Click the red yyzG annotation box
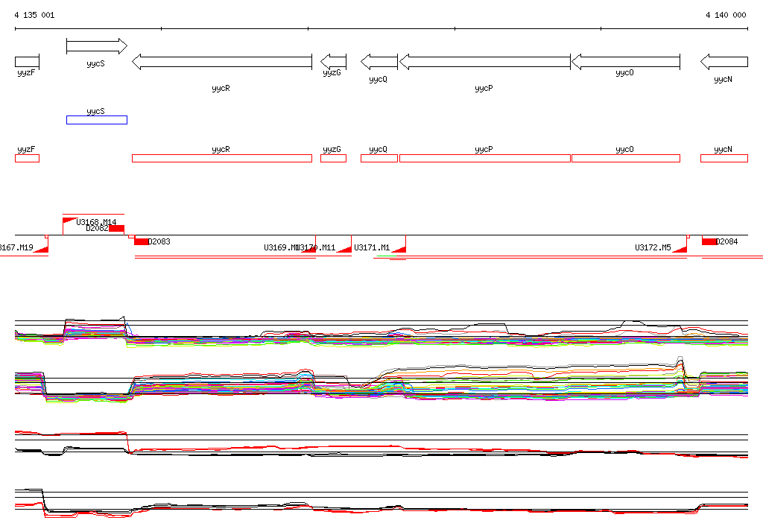763x532 pixels. point(333,158)
